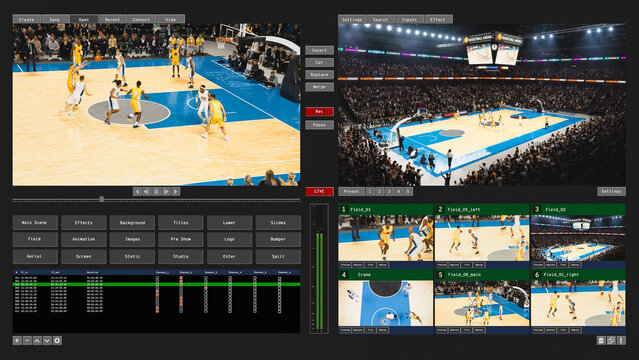Activate the Effects scene button

pos(84,223)
